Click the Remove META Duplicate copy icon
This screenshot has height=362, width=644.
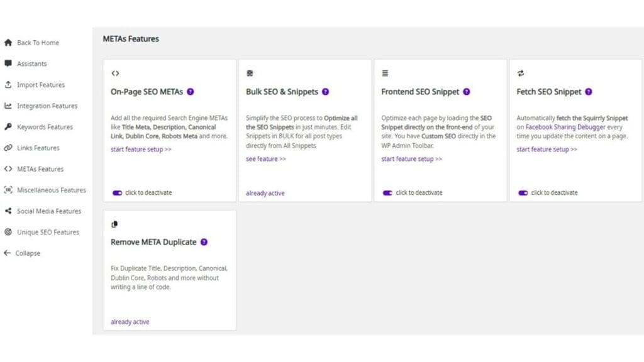(x=115, y=223)
